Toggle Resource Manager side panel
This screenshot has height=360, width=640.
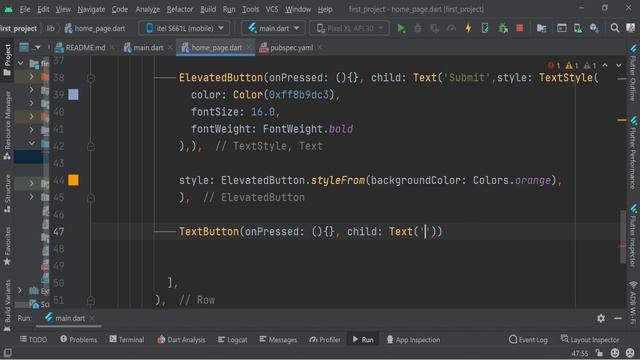[x=7, y=125]
